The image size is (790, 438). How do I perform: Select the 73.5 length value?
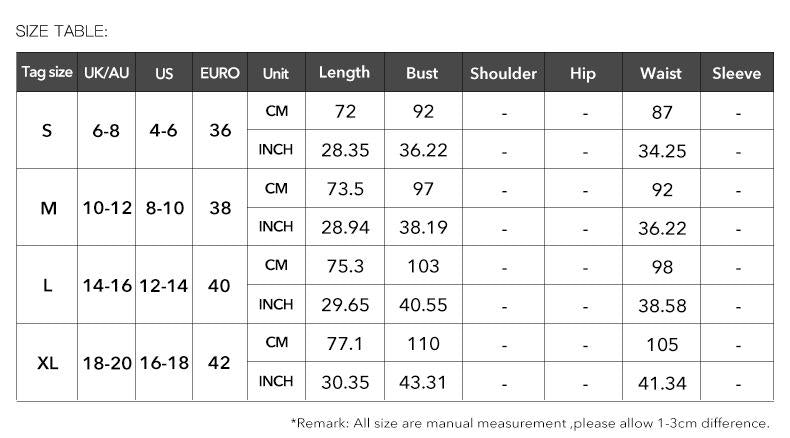pos(345,189)
